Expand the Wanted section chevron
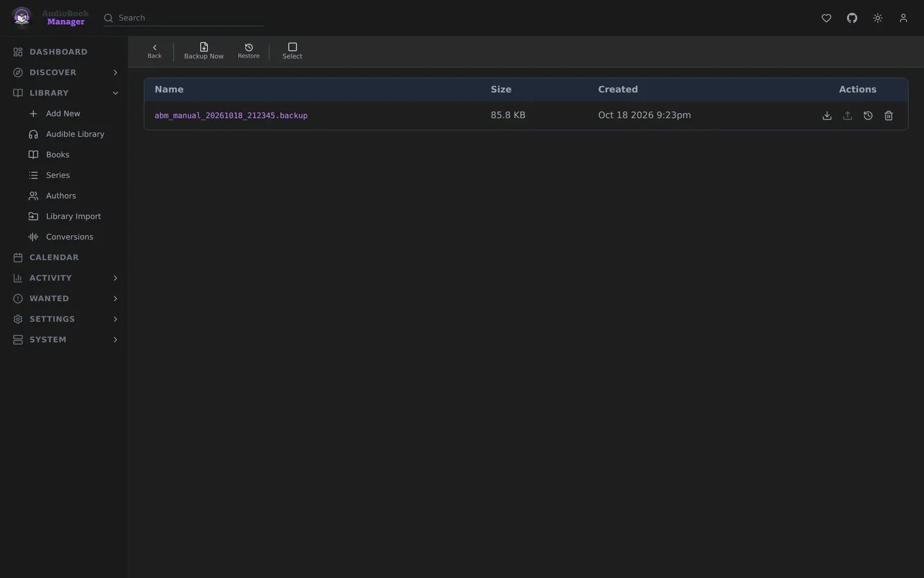This screenshot has width=924, height=578. (116, 299)
